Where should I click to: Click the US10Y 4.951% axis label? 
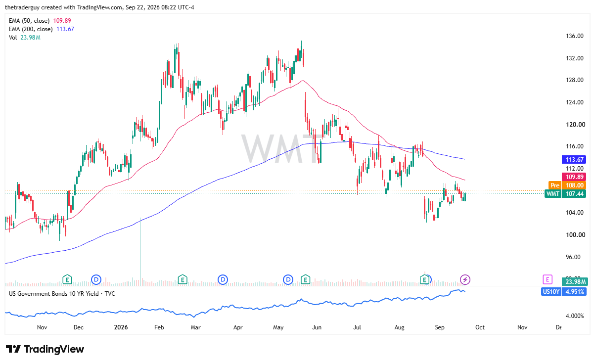click(x=564, y=292)
